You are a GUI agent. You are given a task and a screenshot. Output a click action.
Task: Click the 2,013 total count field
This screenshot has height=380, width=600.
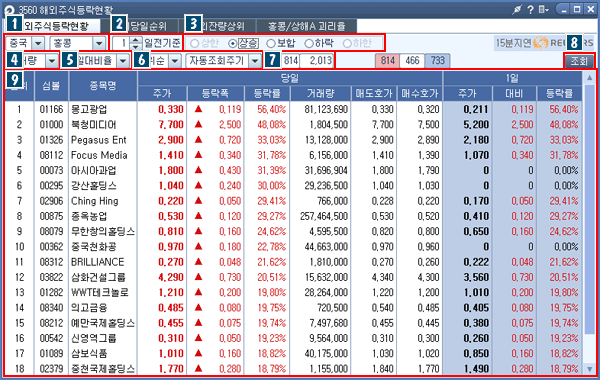tap(316, 60)
